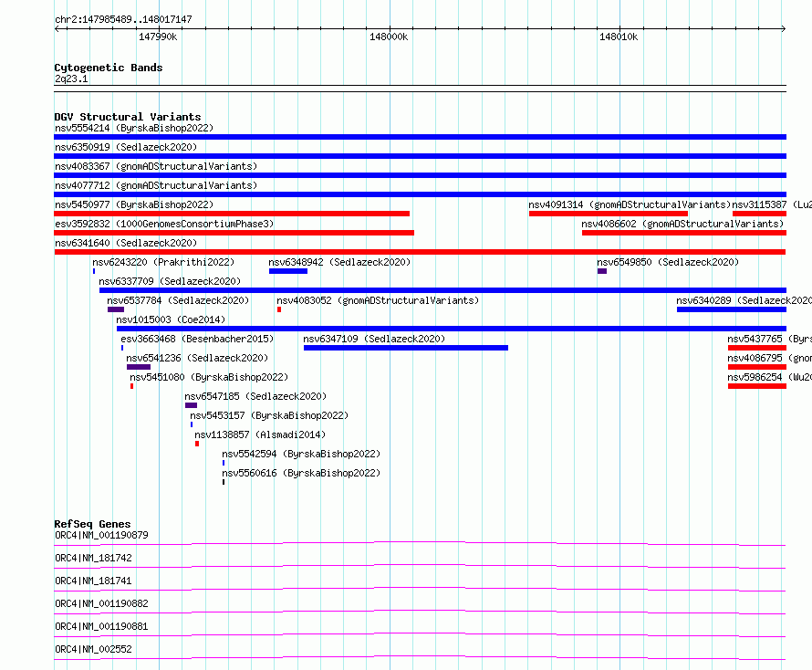
Task: Select the ORC4|NM_181742 transcript label
Action: 93,558
